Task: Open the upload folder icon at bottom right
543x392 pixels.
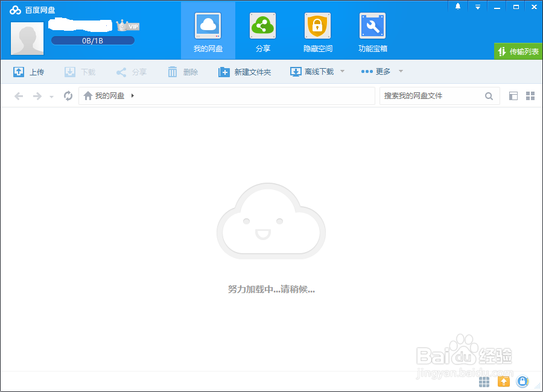Action: [503, 382]
